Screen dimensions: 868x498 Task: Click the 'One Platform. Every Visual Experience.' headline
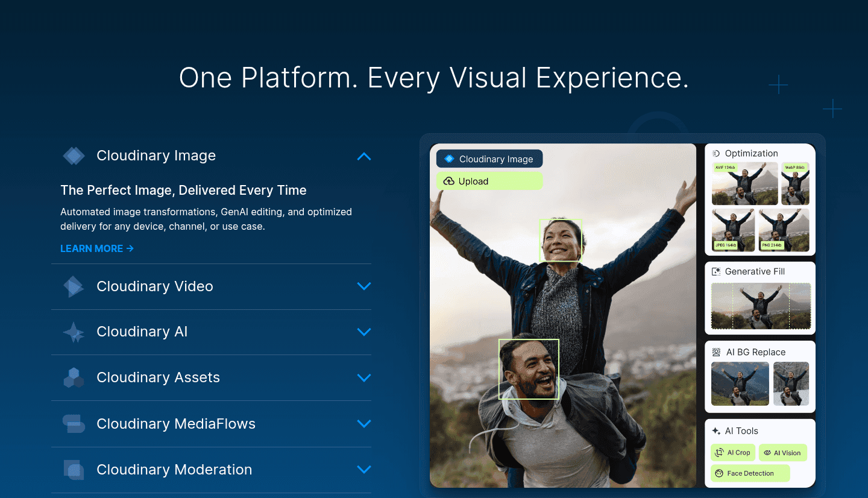[x=434, y=78]
